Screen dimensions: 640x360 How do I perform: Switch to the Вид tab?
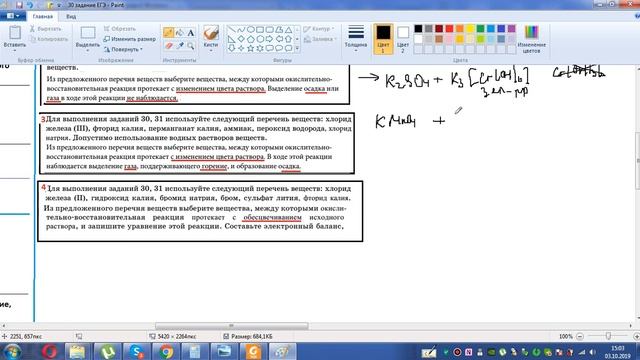coord(71,16)
